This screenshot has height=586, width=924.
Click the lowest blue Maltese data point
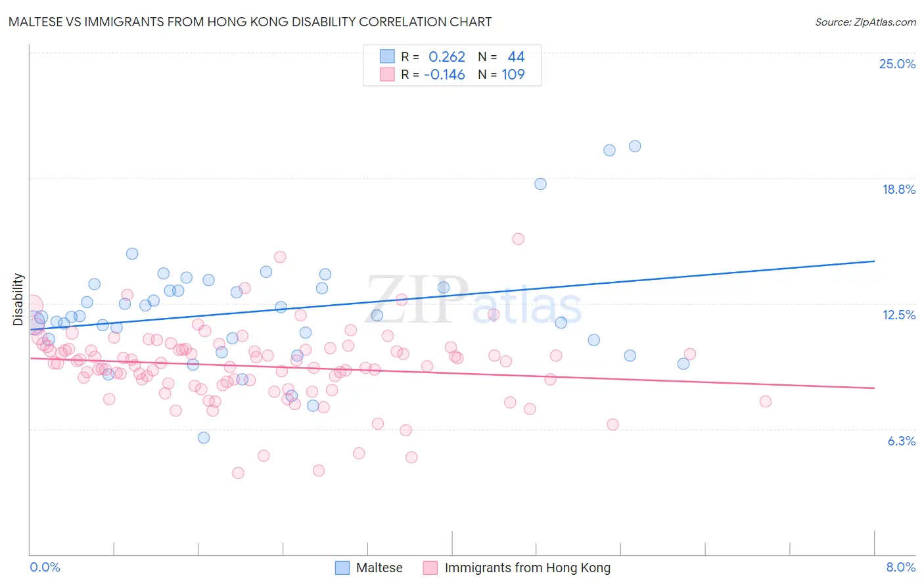[x=204, y=438]
